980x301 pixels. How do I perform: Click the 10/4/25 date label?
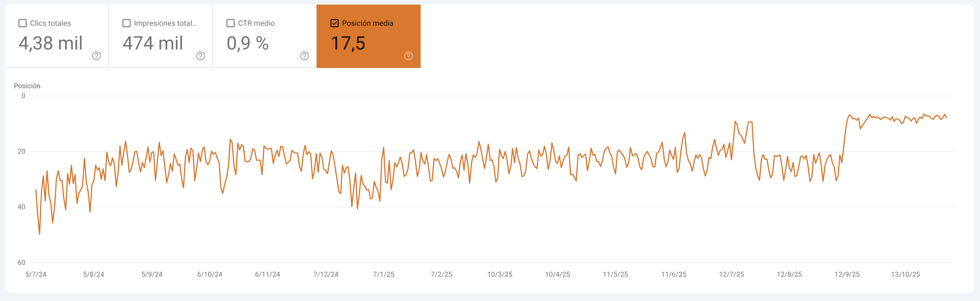557,274
